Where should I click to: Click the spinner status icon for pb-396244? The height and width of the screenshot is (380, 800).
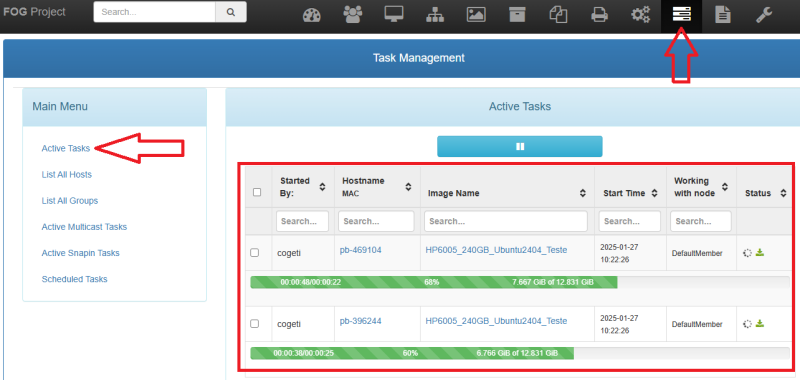tap(747, 324)
